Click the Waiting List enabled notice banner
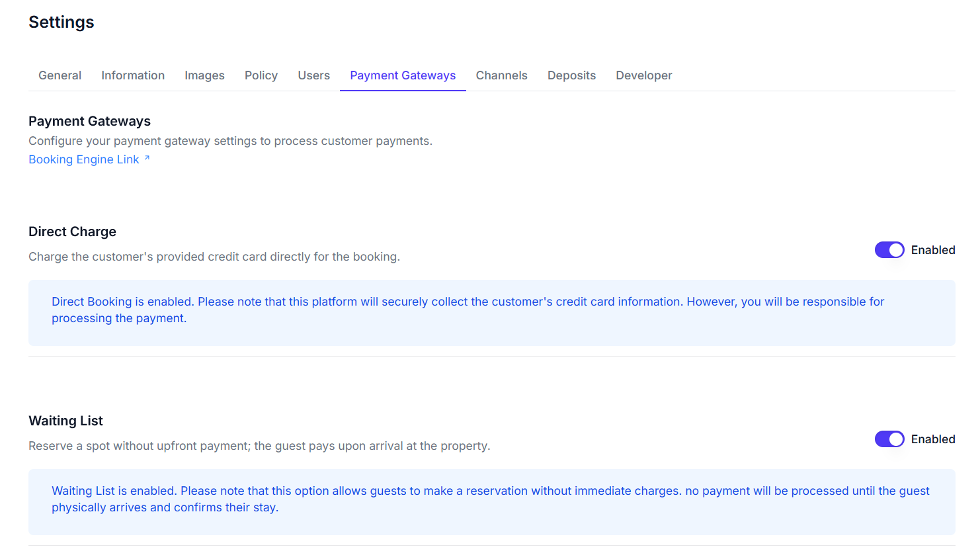Viewport: 980px width, 557px height. (491, 501)
